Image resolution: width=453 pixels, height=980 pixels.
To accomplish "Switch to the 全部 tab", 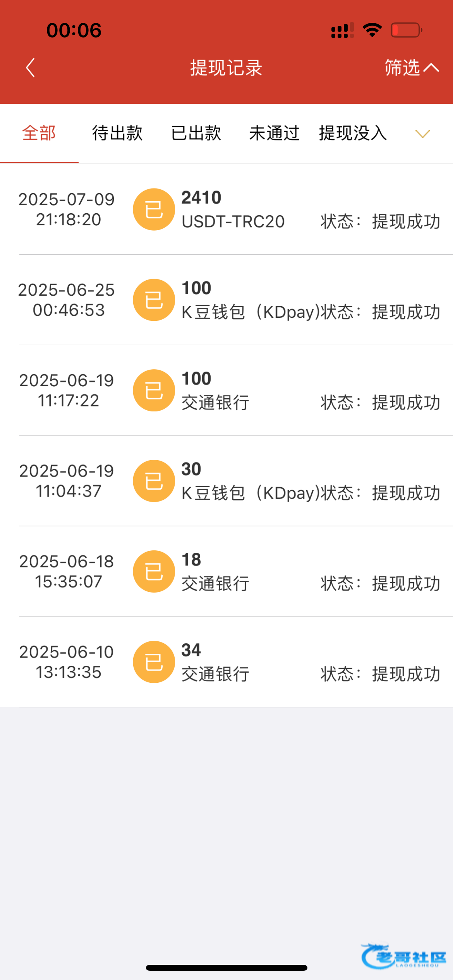I will tap(39, 133).
